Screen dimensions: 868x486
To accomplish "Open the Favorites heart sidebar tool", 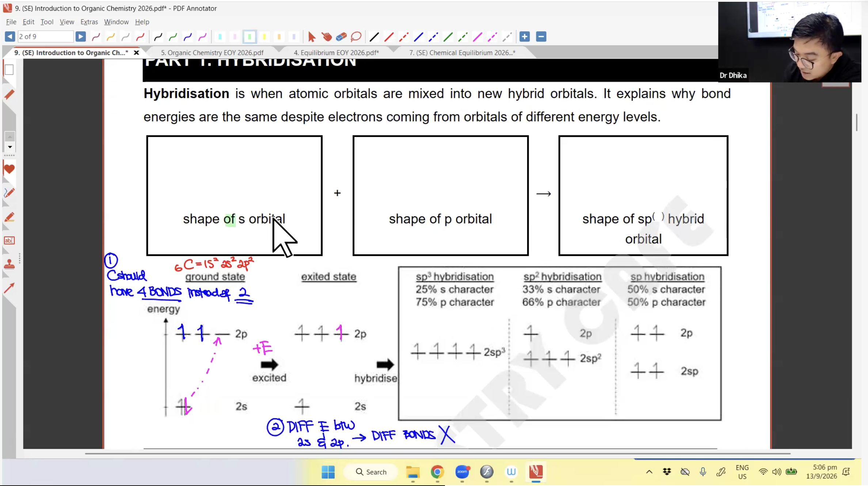I will point(9,169).
